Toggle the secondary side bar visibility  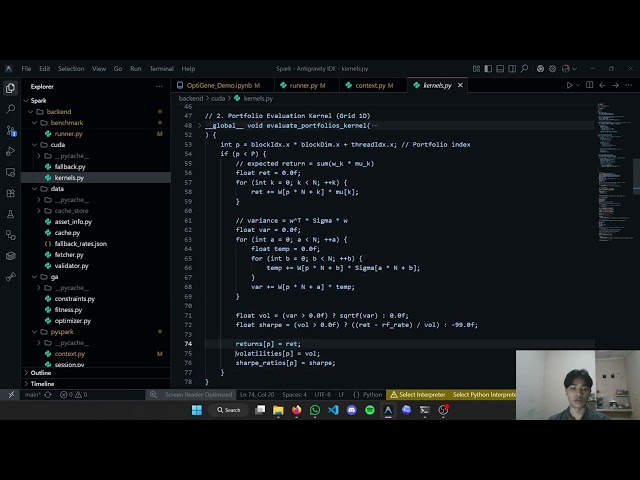(x=512, y=69)
